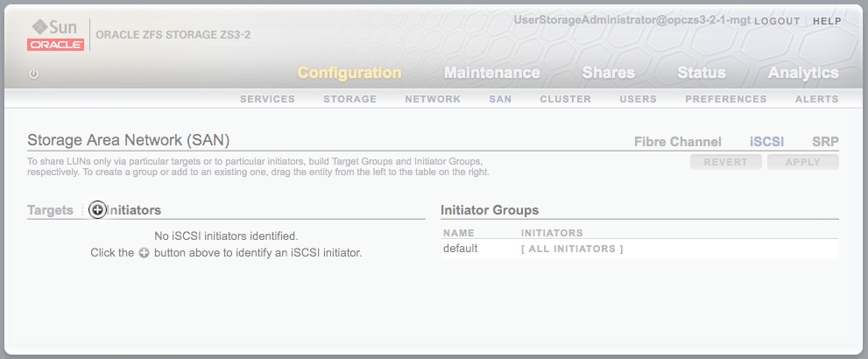Click the INITIATORS column header
Viewport: 868px width, 359px height.
pyautogui.click(x=552, y=233)
